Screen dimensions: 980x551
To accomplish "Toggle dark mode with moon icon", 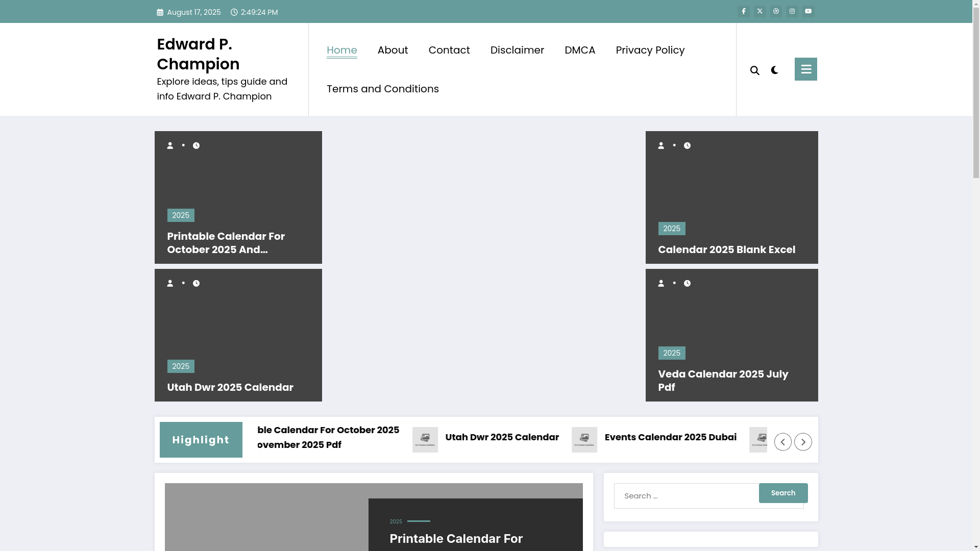I will [x=774, y=70].
